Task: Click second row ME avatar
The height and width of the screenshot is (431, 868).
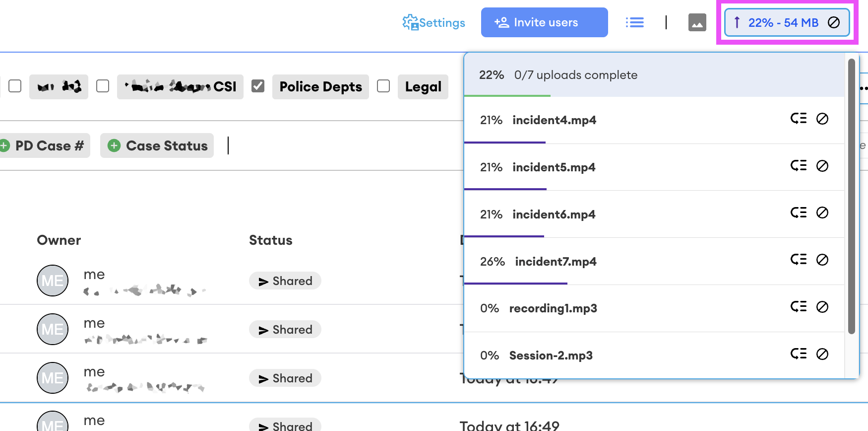Action: point(53,329)
